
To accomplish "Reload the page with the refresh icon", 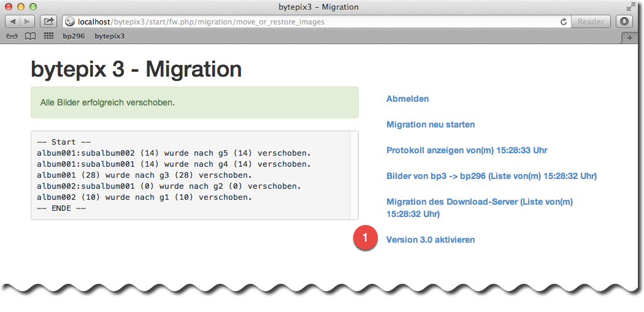I will pos(564,21).
